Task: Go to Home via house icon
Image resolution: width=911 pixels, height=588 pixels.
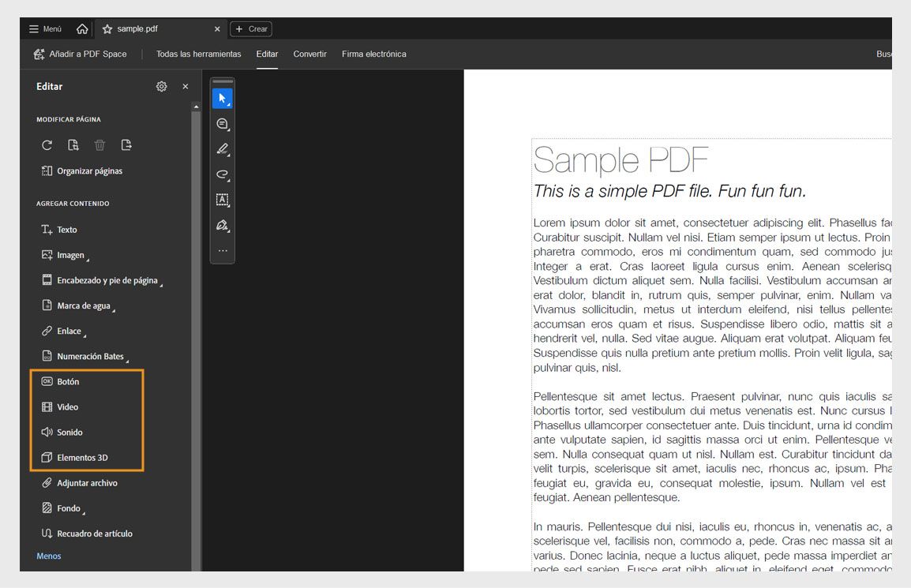Action: click(82, 28)
